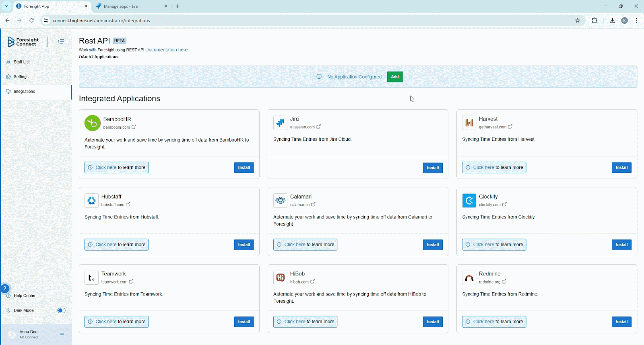This screenshot has height=345, width=644.
Task: Select the Integrations menu item
Action: point(36,92)
